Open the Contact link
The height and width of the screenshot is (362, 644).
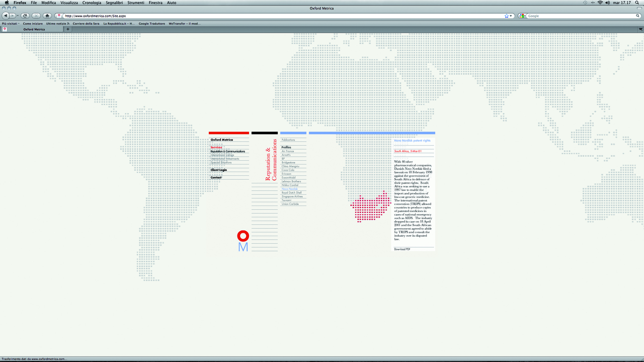(x=216, y=177)
